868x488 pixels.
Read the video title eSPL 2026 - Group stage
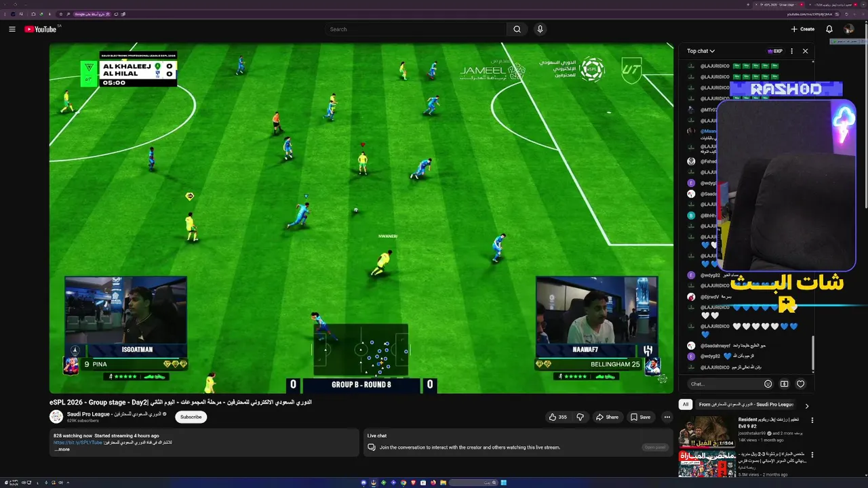[180, 402]
